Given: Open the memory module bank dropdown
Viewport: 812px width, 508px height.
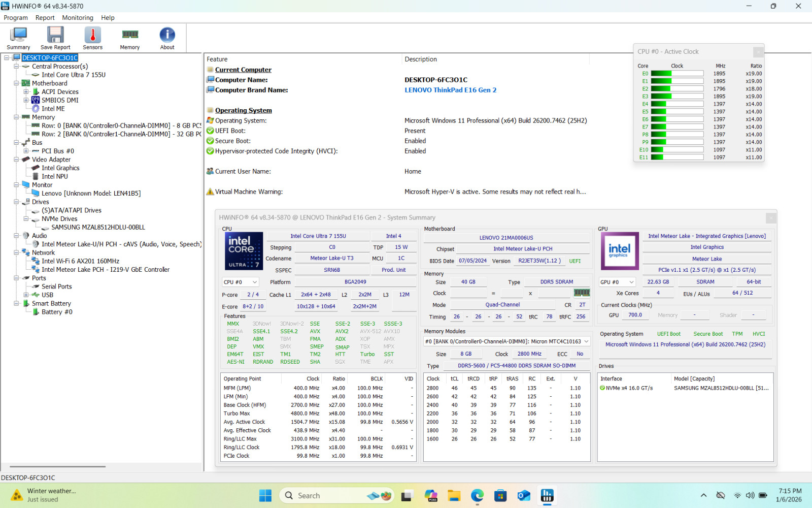Looking at the screenshot, I should point(507,341).
